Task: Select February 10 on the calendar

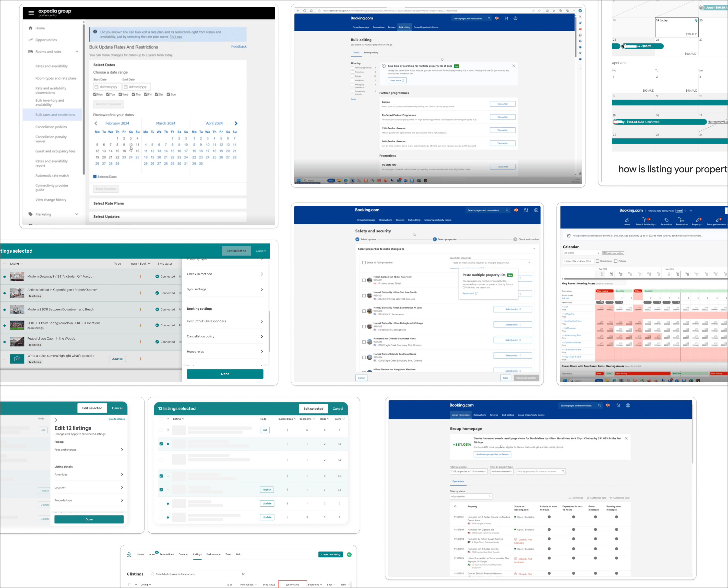Action: coord(131,145)
